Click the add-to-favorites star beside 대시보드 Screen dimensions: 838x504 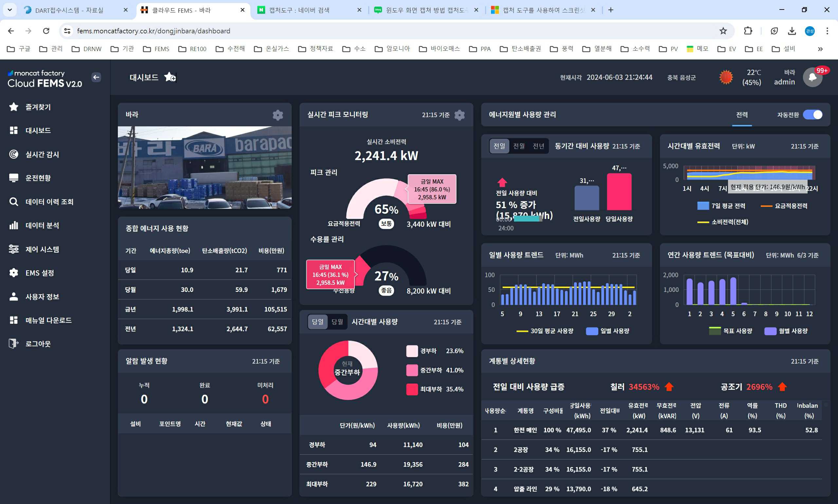point(170,77)
